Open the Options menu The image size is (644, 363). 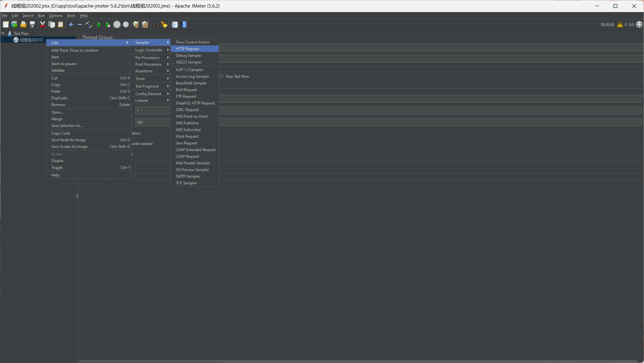click(56, 15)
